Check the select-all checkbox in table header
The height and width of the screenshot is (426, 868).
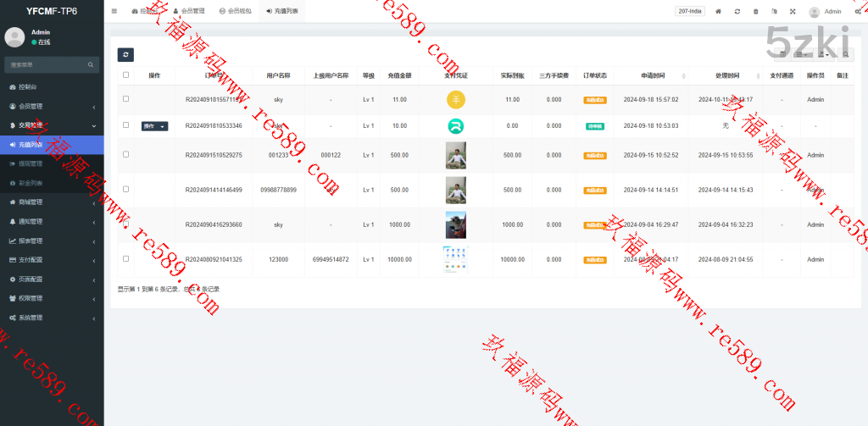pos(126,75)
